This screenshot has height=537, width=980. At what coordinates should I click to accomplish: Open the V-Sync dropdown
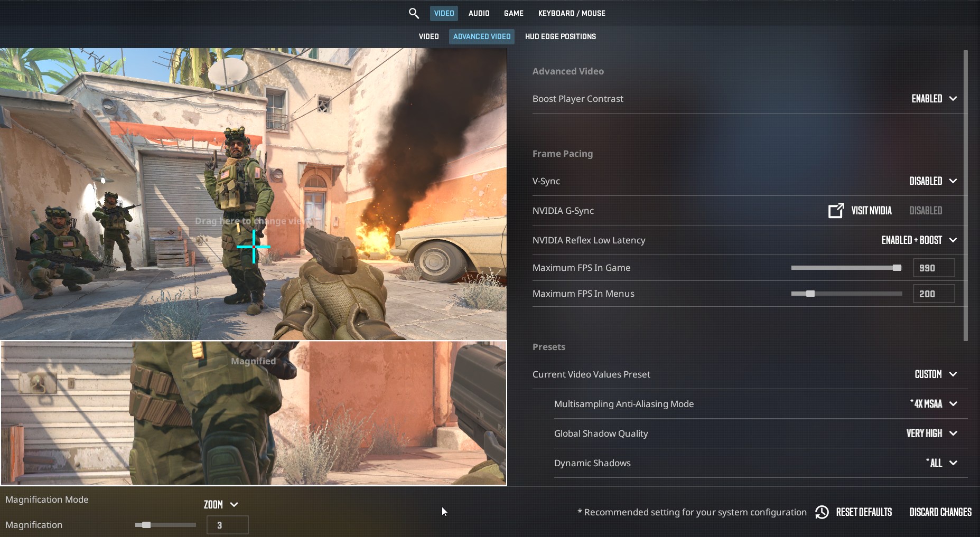pos(933,181)
